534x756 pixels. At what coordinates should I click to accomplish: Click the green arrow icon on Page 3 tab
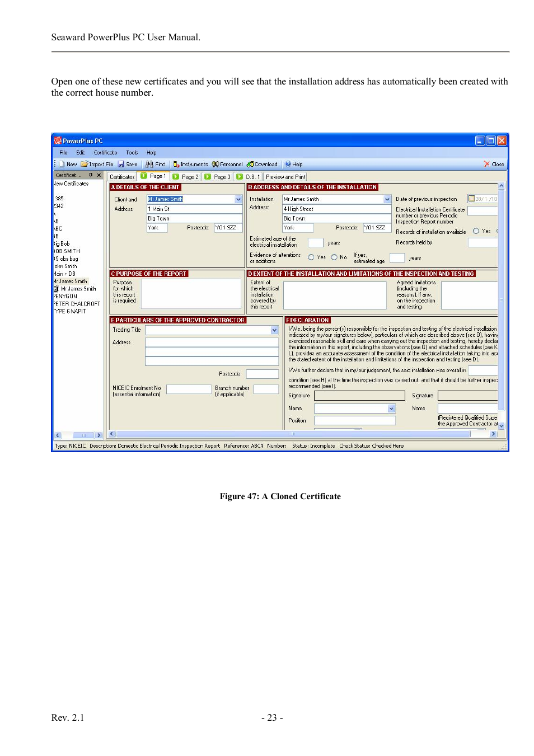pos(208,177)
